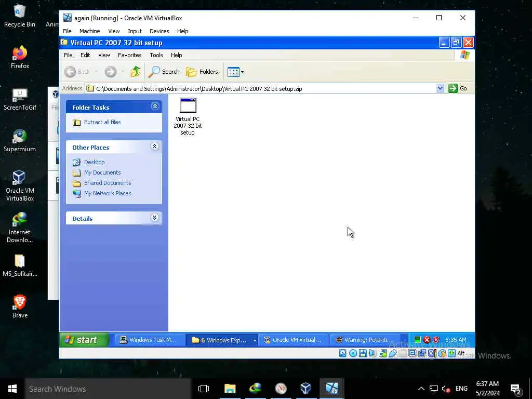Click the XP start button
Image resolution: width=532 pixels, height=399 pixels.
(85, 340)
